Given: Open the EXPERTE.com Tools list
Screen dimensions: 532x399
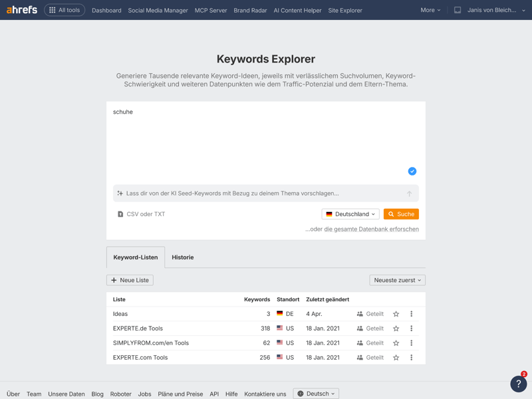Looking at the screenshot, I should [140, 358].
